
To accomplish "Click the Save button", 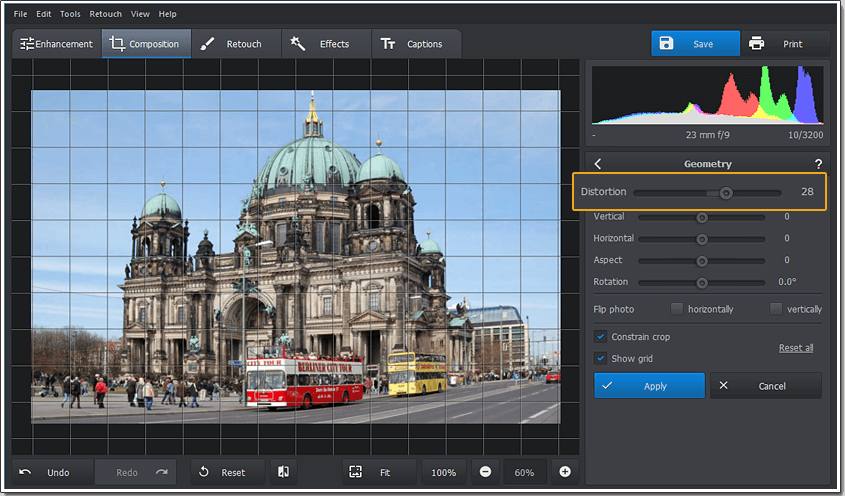I will pos(695,44).
